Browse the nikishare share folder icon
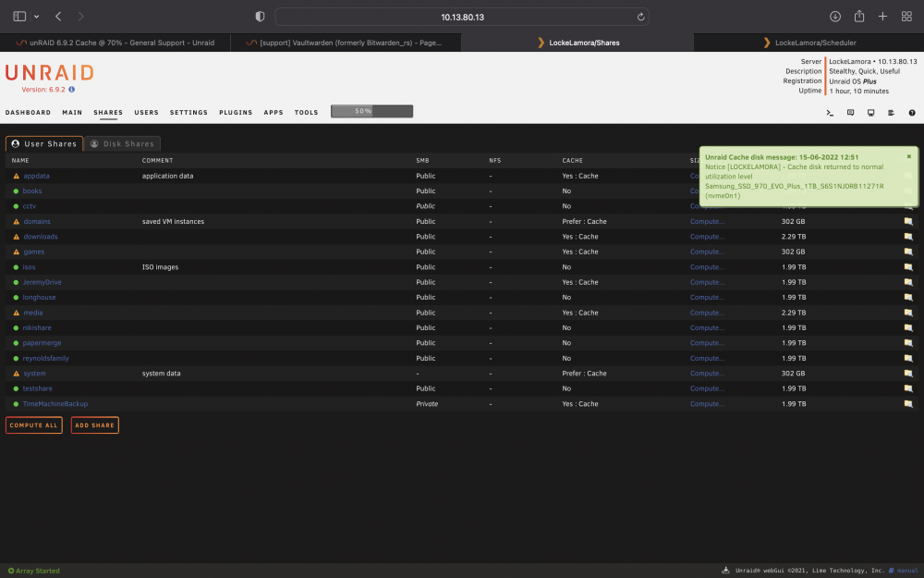The width and height of the screenshot is (924, 578). click(x=908, y=328)
